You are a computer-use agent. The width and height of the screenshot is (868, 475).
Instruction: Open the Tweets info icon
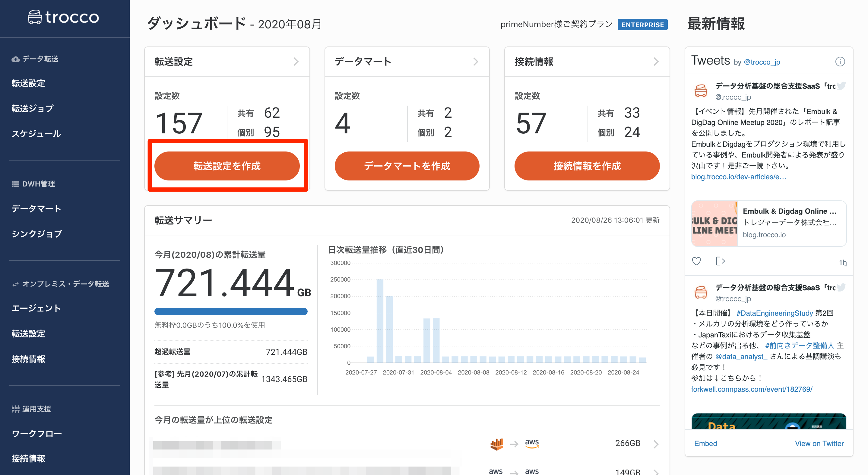click(840, 62)
